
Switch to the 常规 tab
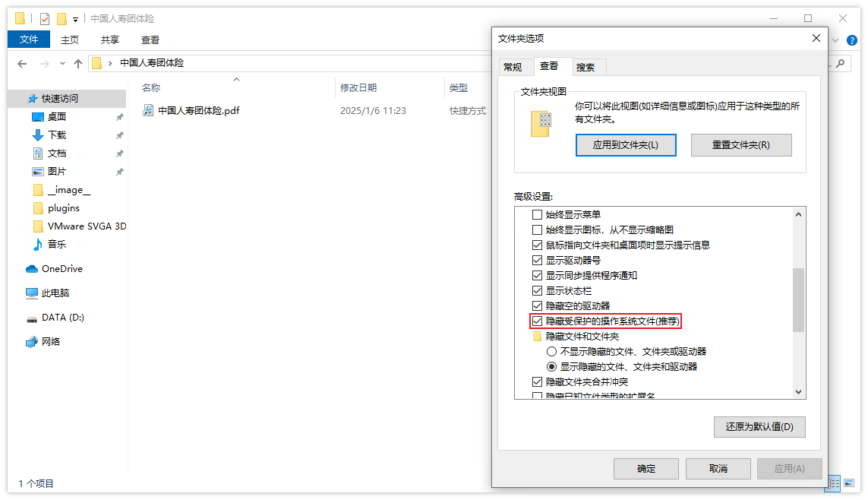click(x=513, y=67)
